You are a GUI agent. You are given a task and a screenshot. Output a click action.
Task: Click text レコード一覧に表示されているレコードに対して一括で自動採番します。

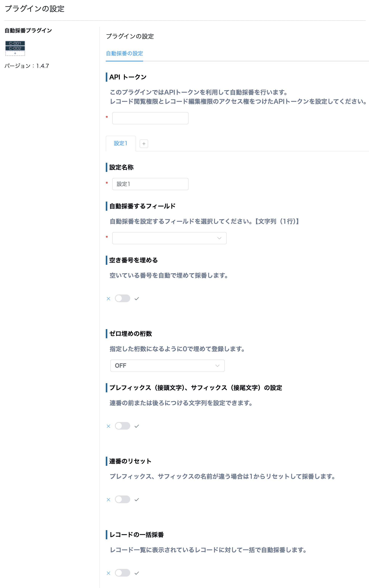pyautogui.click(x=208, y=550)
